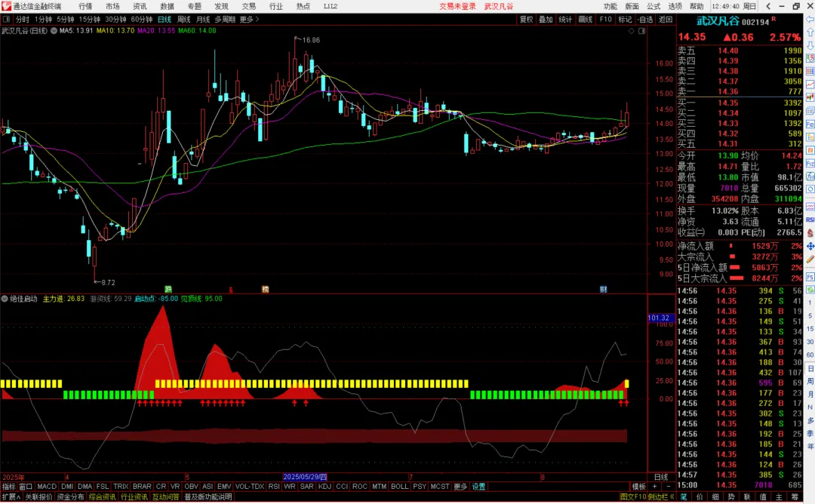Open the 日线 period selector at chart bottom
This screenshot has width=815, height=504.
coord(660,477)
